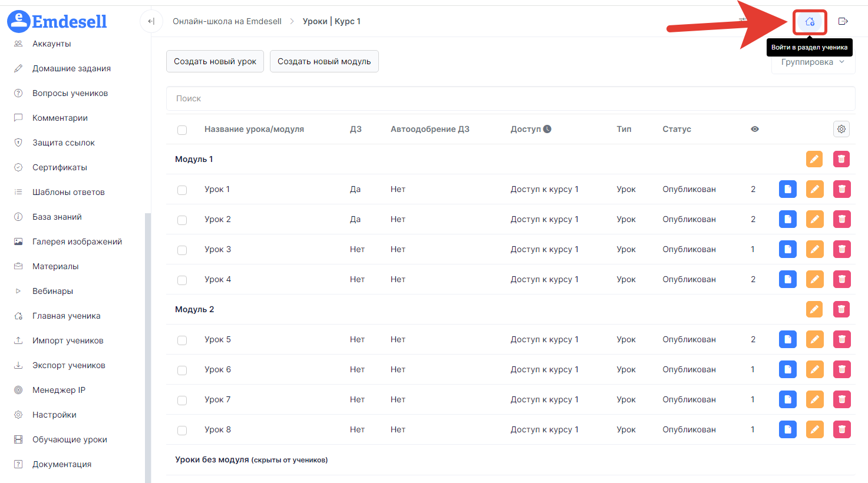The height and width of the screenshot is (483, 868).
Task: Click the Доступ column clock icon
Action: click(x=547, y=129)
